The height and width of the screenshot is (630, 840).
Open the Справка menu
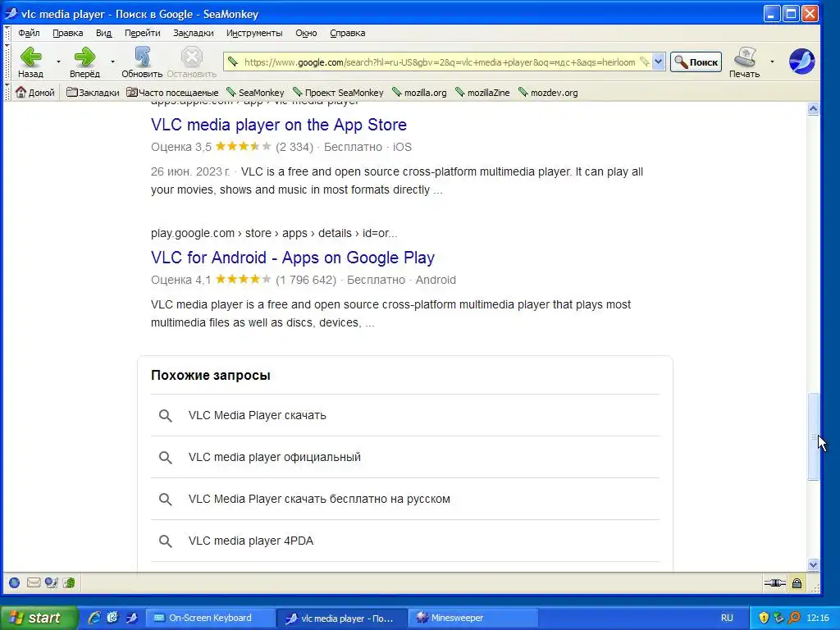[347, 33]
